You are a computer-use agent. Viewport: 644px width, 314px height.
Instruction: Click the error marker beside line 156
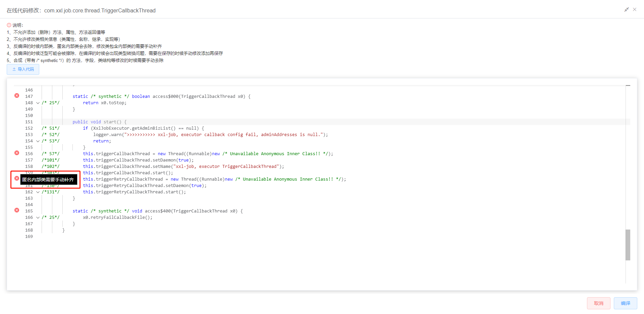click(17, 153)
